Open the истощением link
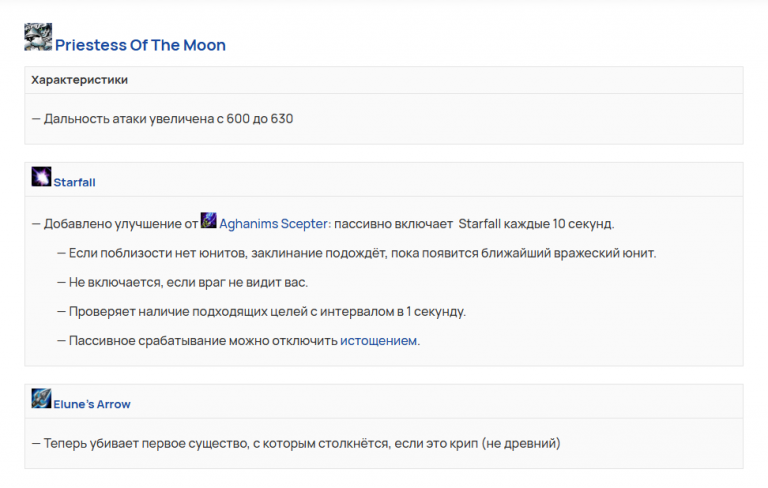 pyautogui.click(x=378, y=341)
